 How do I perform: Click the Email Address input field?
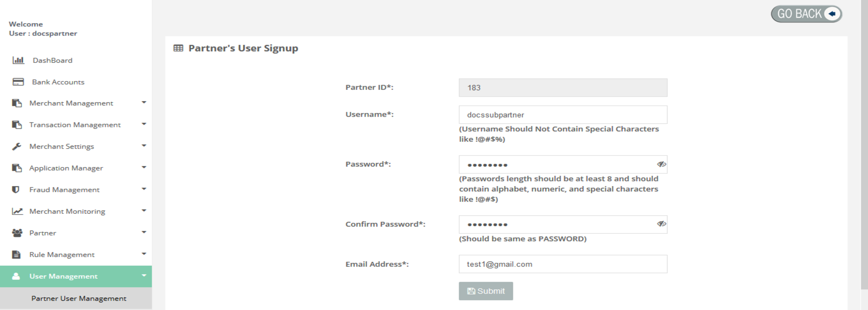[563, 264]
